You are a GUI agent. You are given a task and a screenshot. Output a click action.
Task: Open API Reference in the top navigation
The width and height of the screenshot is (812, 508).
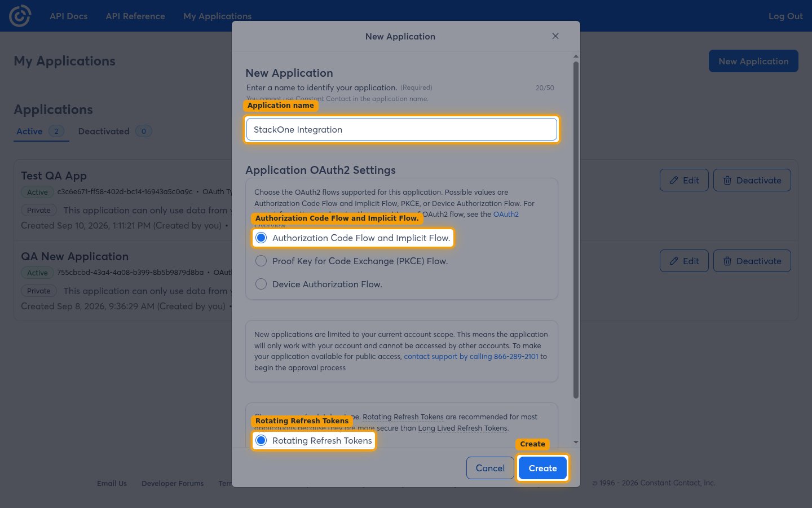click(135, 16)
